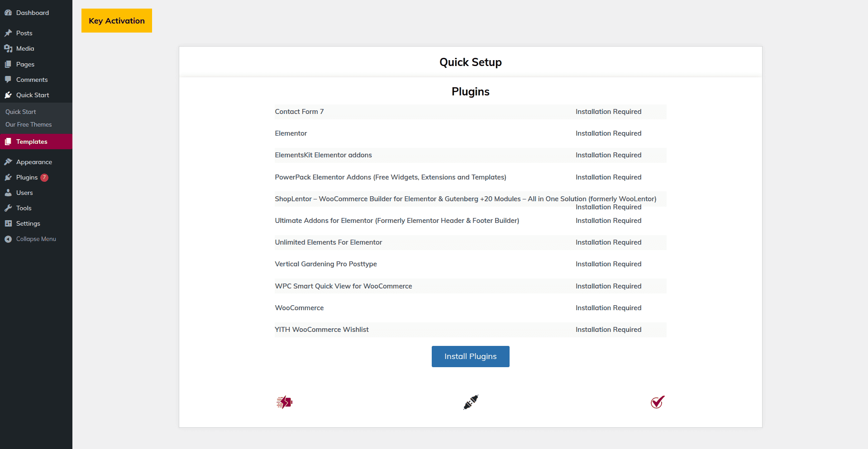Click the plug connector step icon
868x449 pixels.
[471, 402]
